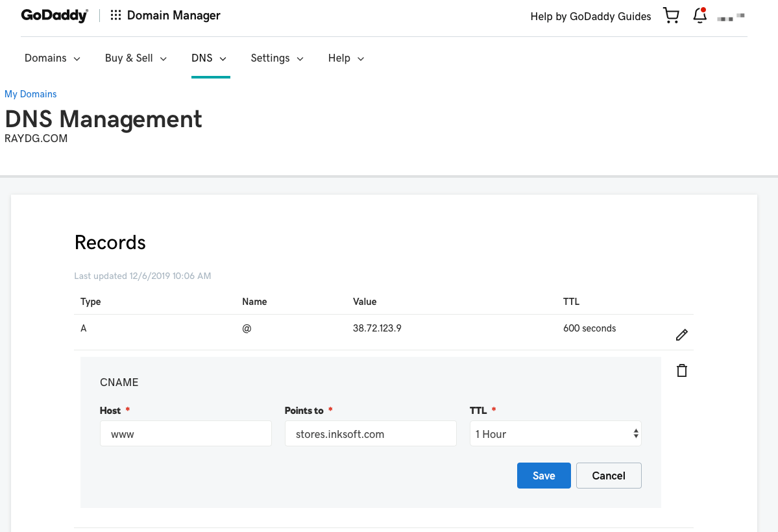Go to My Domains breadcrumb link
Image resolution: width=778 pixels, height=532 pixels.
click(30, 94)
